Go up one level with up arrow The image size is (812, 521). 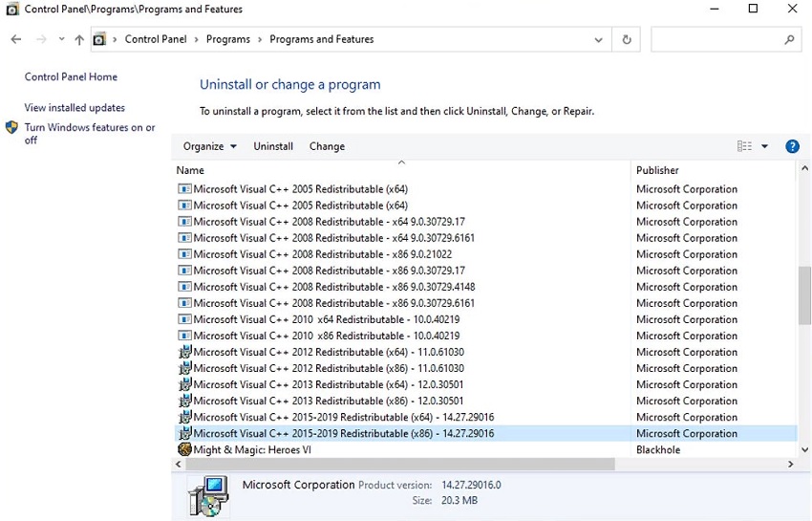coord(79,39)
